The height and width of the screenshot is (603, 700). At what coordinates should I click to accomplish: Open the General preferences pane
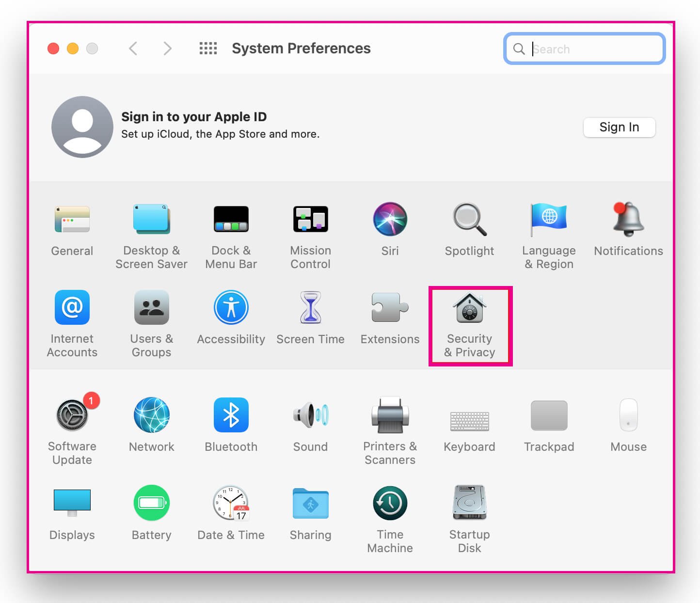point(72,228)
